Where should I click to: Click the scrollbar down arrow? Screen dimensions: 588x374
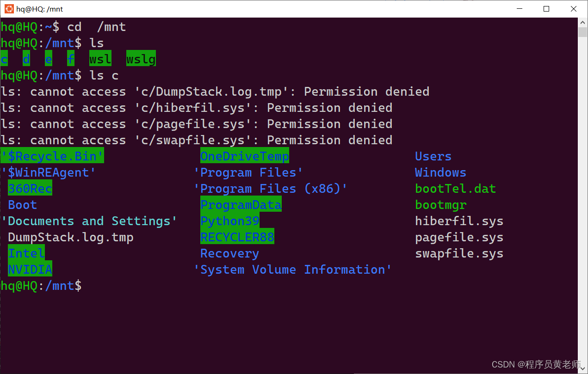[x=582, y=368]
